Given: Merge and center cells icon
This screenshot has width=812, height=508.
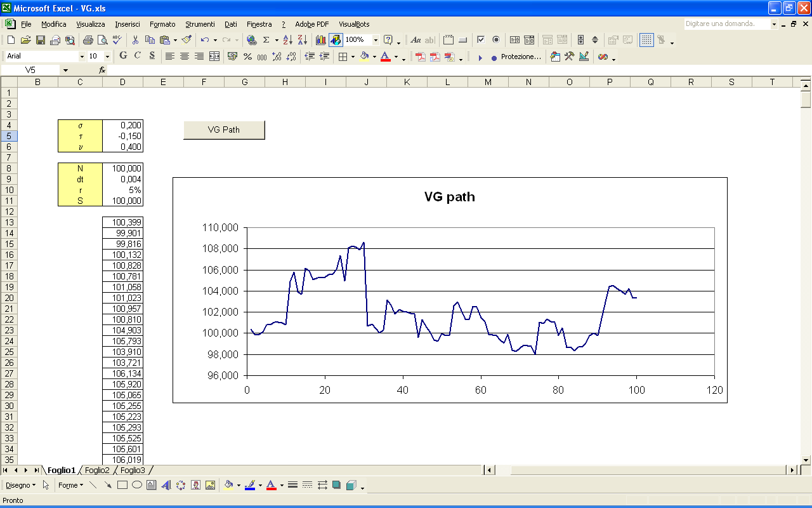Looking at the screenshot, I should point(214,57).
